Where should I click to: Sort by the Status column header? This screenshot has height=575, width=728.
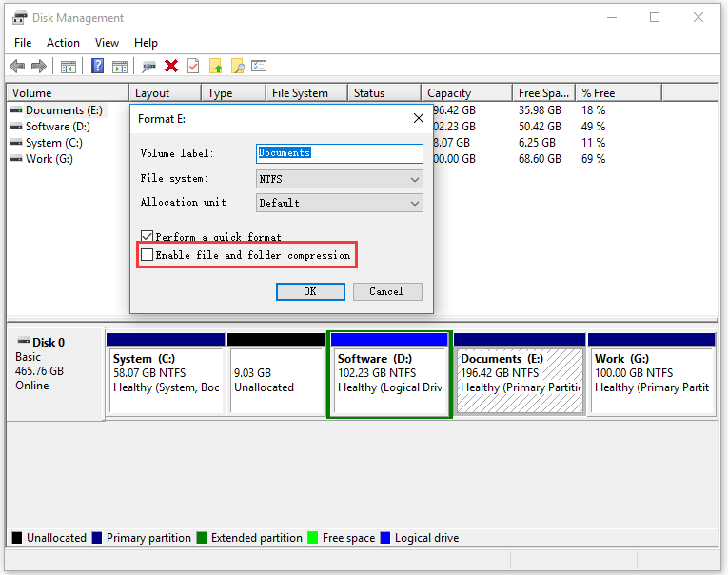[384, 93]
